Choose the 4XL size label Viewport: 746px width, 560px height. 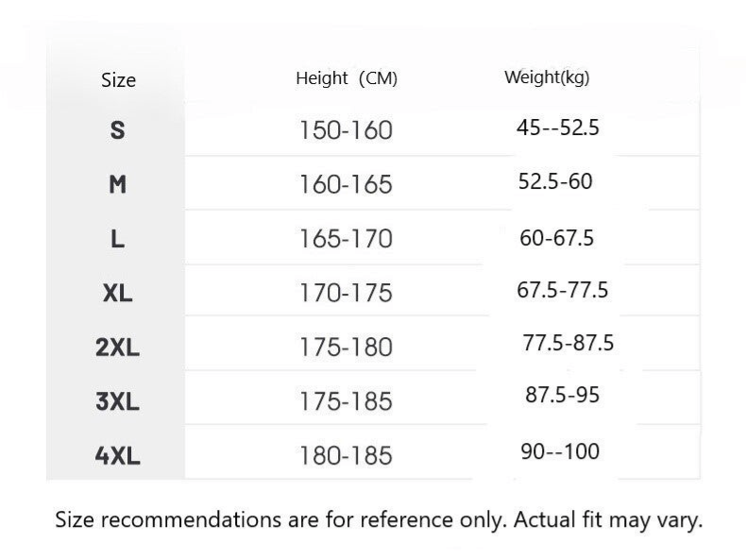click(x=117, y=456)
